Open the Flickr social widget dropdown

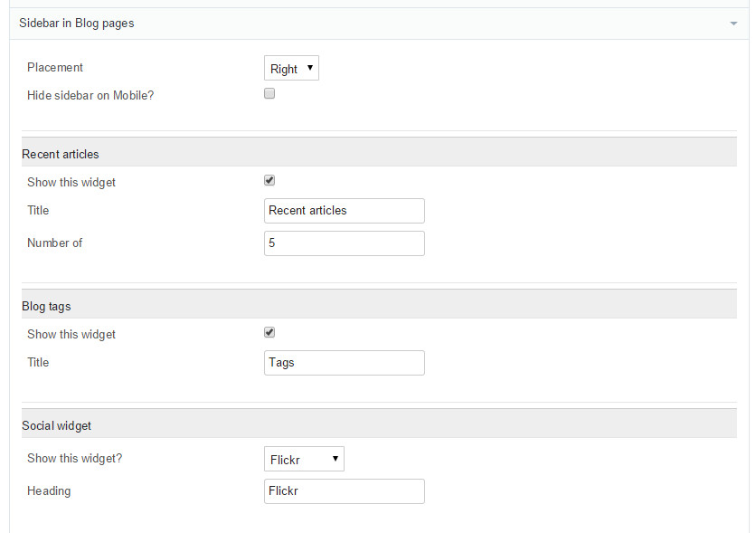pyautogui.click(x=304, y=459)
